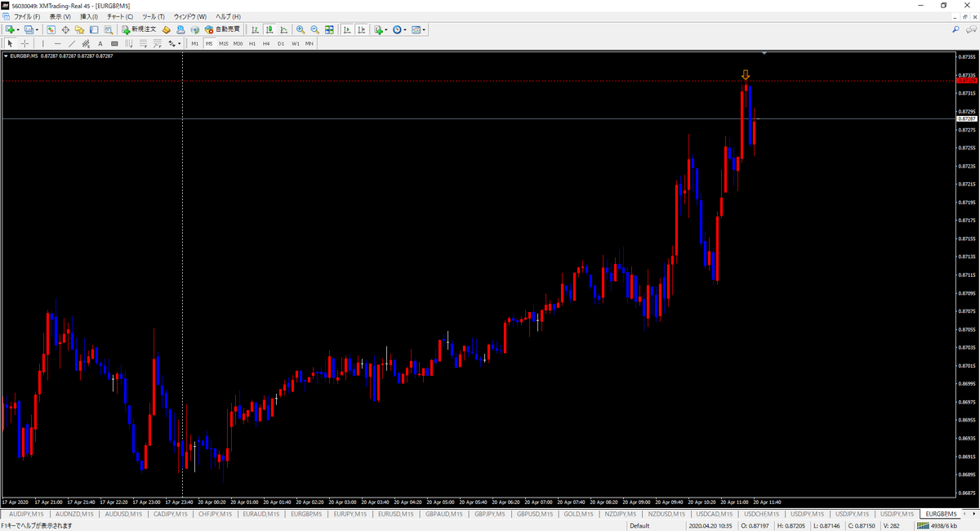The height and width of the screenshot is (531, 980).
Task: Activate the crosshair cursor tool
Action: (24, 43)
